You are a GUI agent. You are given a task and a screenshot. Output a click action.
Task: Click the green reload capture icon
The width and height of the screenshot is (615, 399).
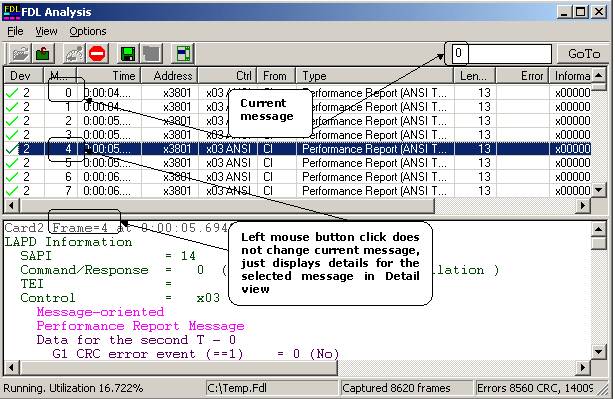tap(42, 53)
